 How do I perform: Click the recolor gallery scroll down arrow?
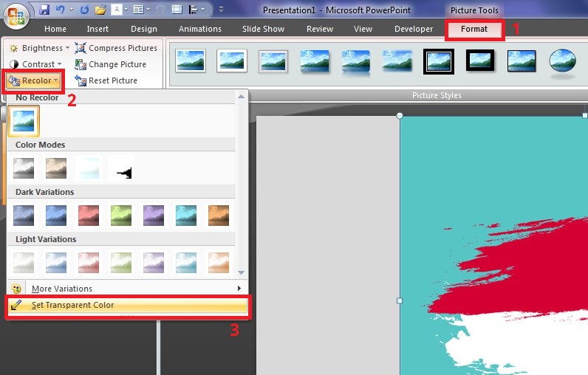240,272
